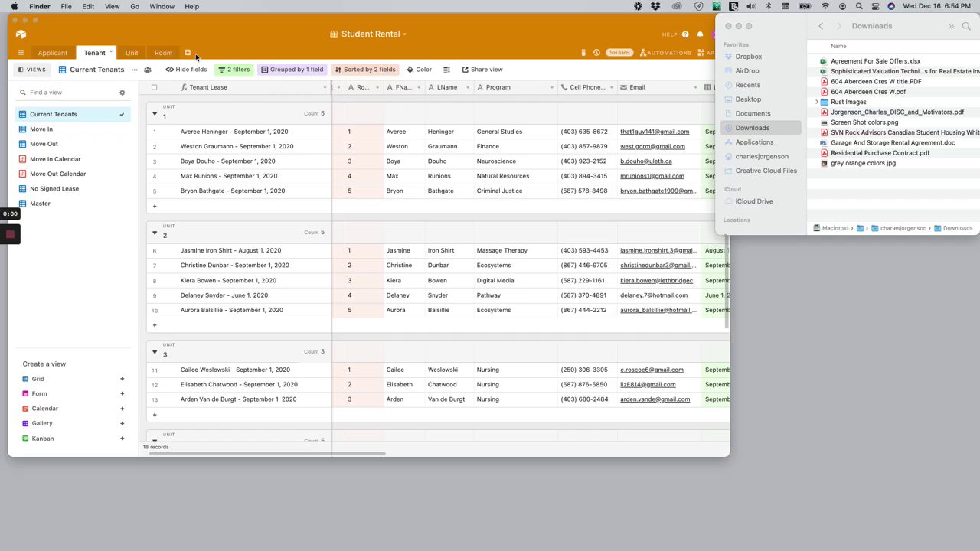Viewport: 980px width, 551px height.
Task: Click the row height icon
Action: coord(446,70)
